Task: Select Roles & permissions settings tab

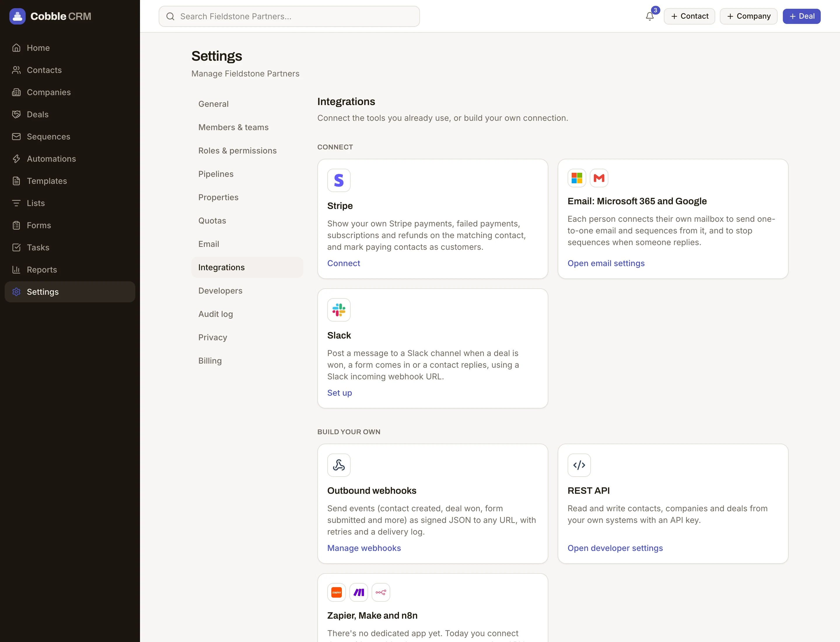Action: [x=247, y=151]
